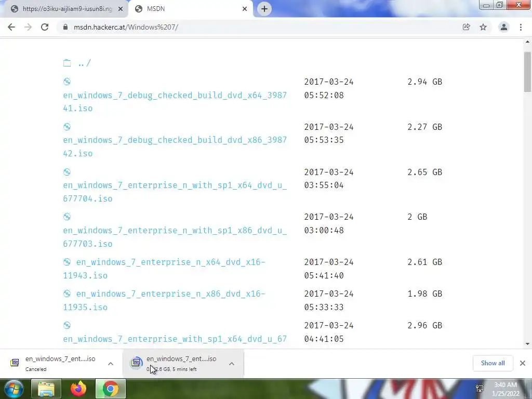Click disc icon beside x16-11943.iso
Viewport: 532px width, 399px height.
[x=67, y=262]
